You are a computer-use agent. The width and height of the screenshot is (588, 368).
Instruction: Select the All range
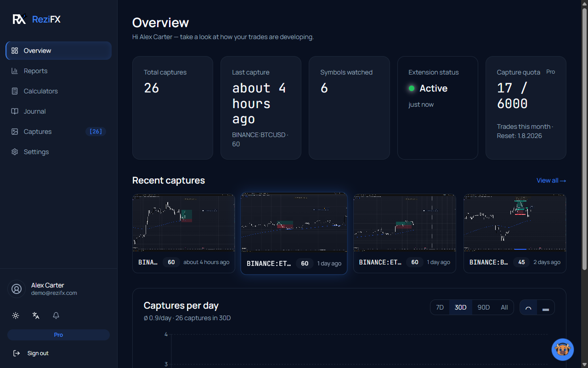click(504, 307)
